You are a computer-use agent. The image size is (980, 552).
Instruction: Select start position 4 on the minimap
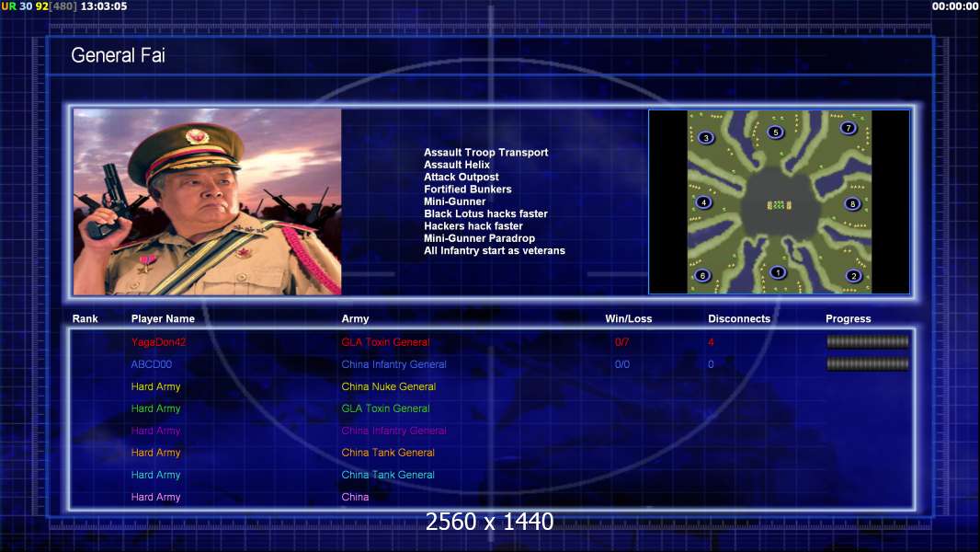point(703,202)
